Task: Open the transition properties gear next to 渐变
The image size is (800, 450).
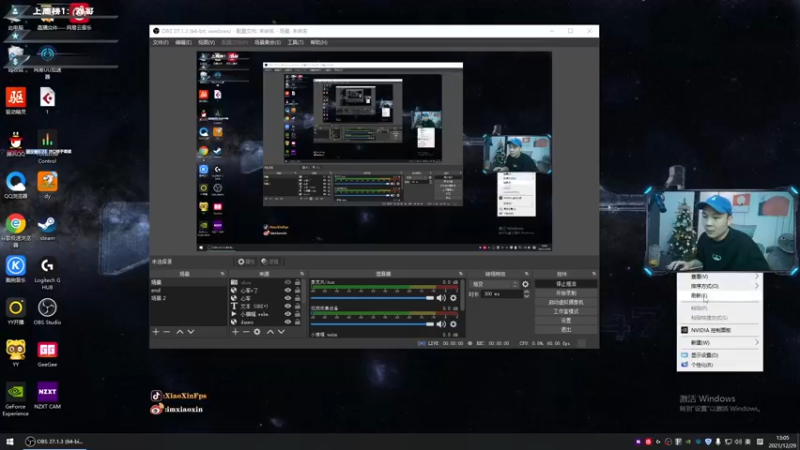Action: click(526, 284)
